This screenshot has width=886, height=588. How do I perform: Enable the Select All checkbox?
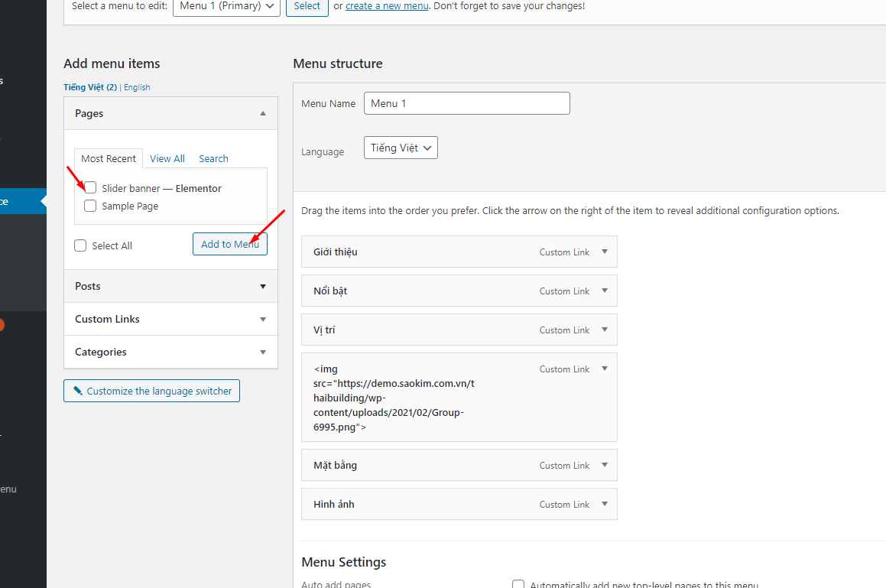tap(80, 245)
